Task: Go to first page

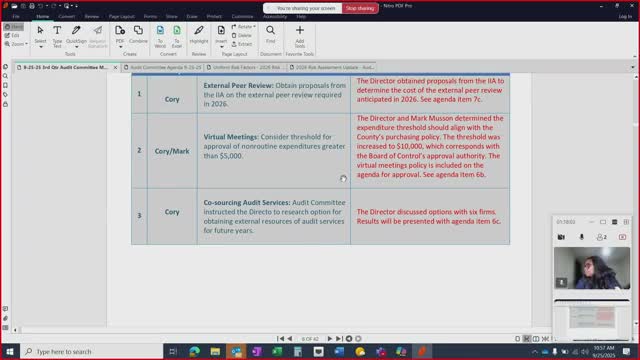Action: (280, 338)
